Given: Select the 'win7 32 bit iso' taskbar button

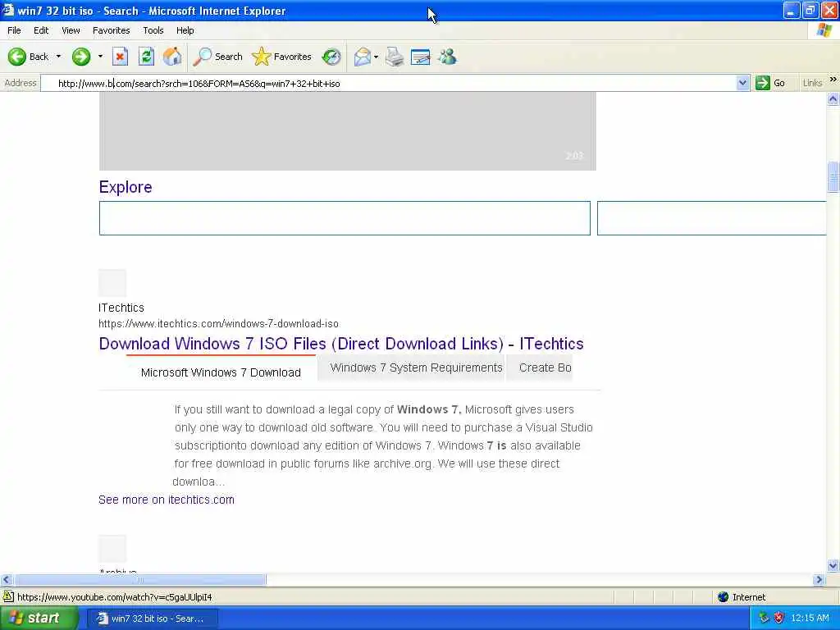Looking at the screenshot, I should point(152,619).
